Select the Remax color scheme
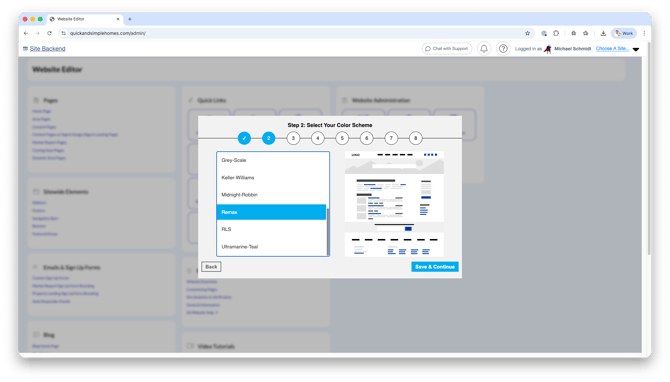This screenshot has height=382, width=670. [x=271, y=212]
